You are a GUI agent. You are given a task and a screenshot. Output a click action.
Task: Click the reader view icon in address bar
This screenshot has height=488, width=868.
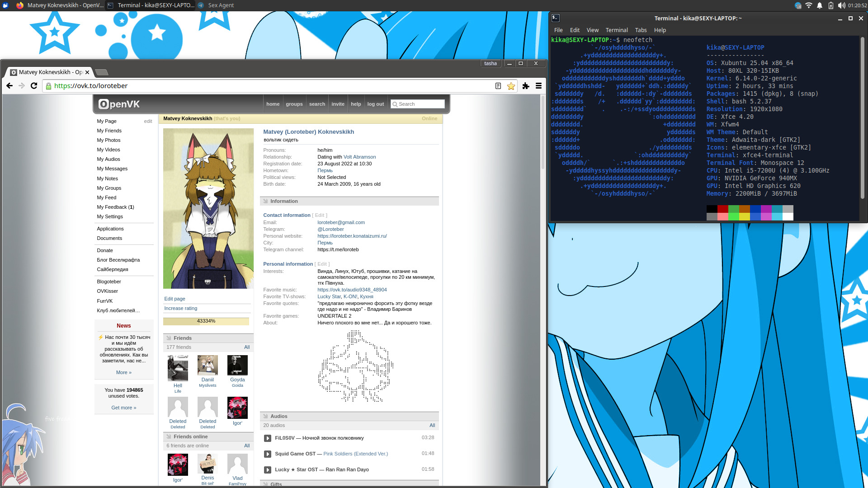coord(498,86)
